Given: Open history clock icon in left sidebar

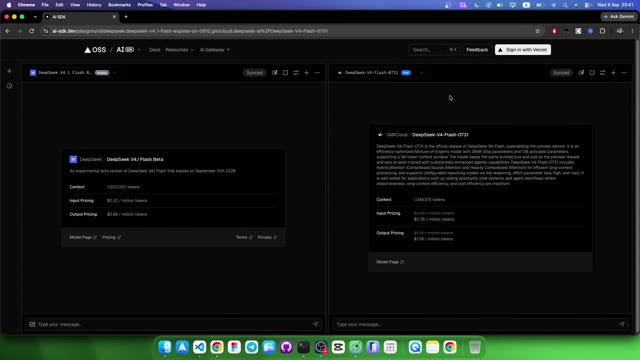Looking at the screenshot, I should [x=9, y=86].
